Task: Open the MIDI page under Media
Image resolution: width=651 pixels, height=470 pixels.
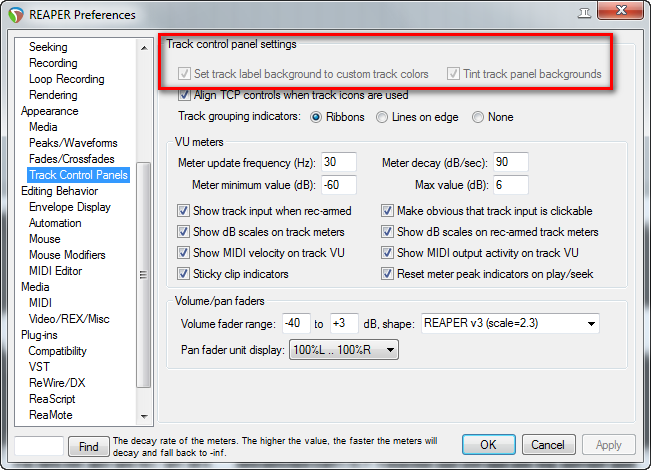Action: 40,303
